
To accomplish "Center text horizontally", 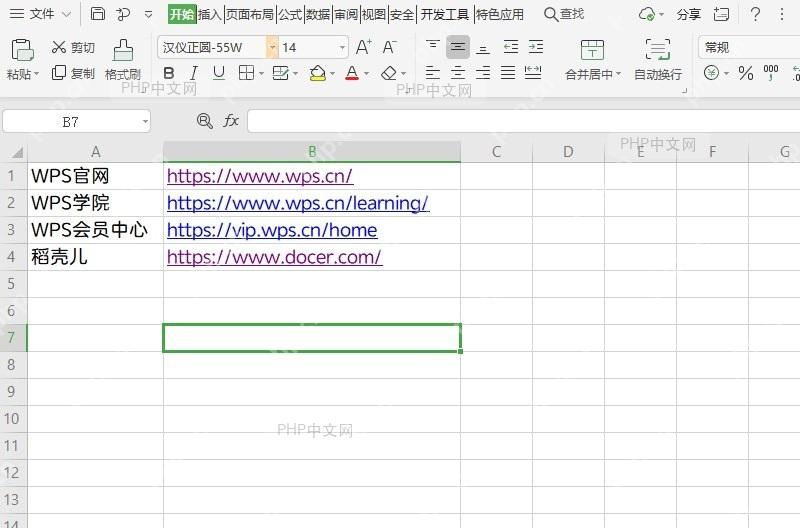I will coord(458,73).
